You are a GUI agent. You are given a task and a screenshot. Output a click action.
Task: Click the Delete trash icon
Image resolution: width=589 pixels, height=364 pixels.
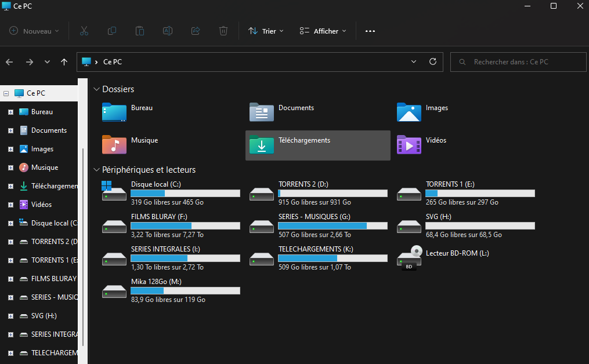pyautogui.click(x=223, y=31)
